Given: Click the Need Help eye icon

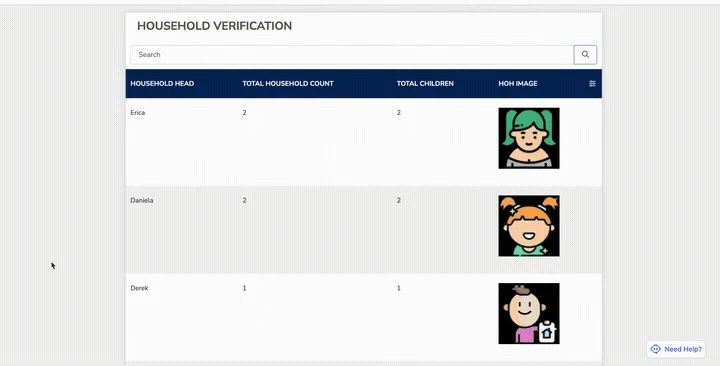Looking at the screenshot, I should (x=656, y=349).
